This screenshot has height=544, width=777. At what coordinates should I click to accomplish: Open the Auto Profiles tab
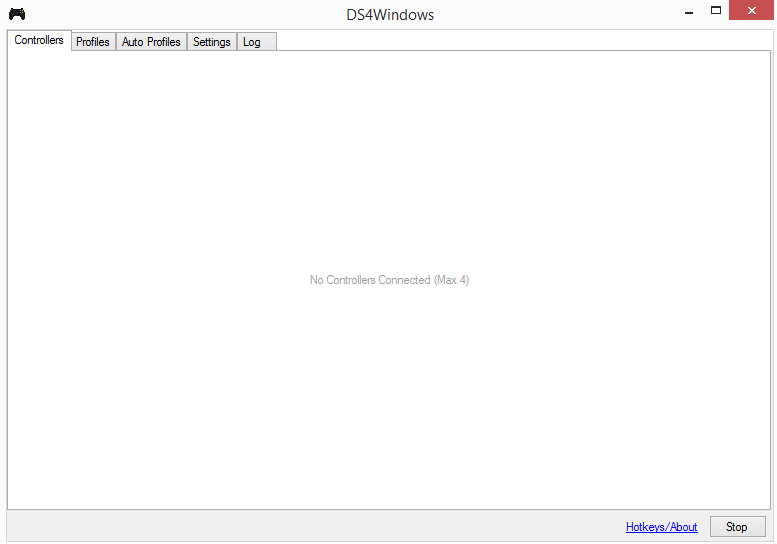(x=151, y=42)
